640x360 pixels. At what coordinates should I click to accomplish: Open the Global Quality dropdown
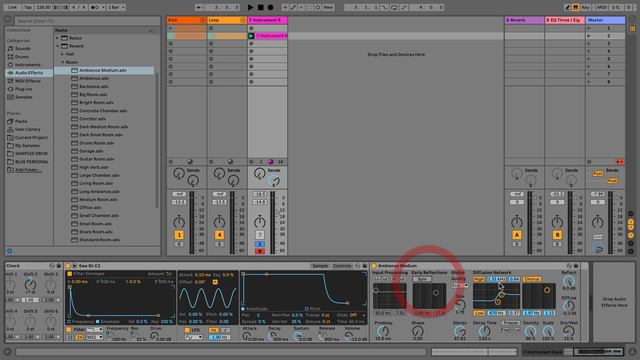[x=460, y=285]
